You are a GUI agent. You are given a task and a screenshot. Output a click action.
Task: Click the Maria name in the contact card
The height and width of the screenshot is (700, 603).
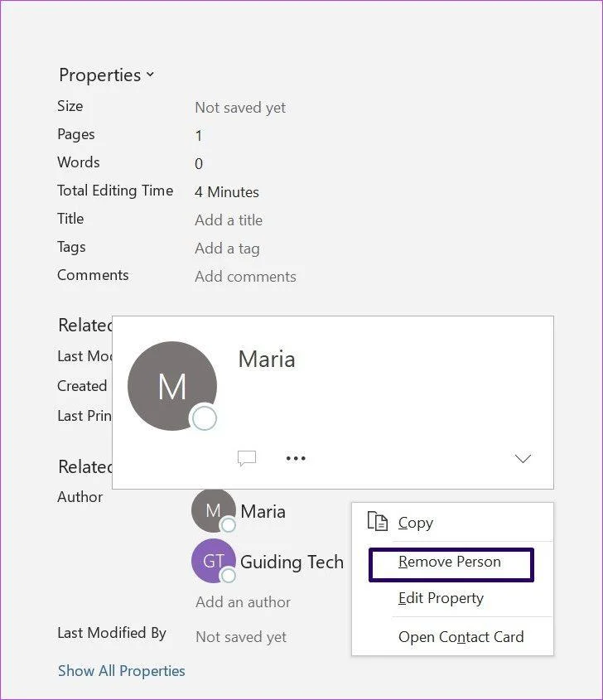coord(267,360)
